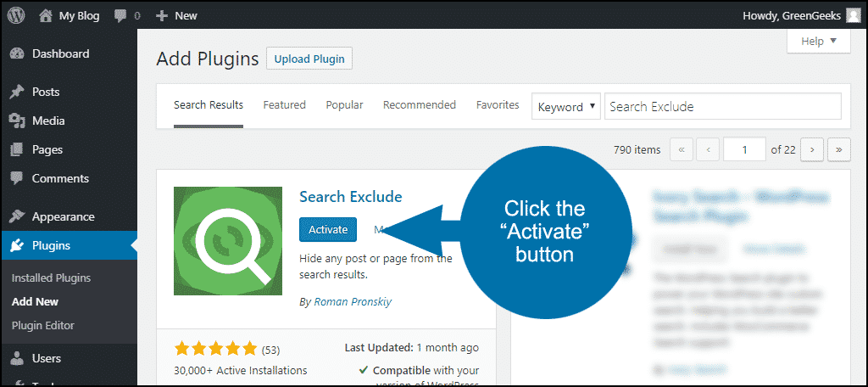Go to next page of results

pyautogui.click(x=812, y=149)
